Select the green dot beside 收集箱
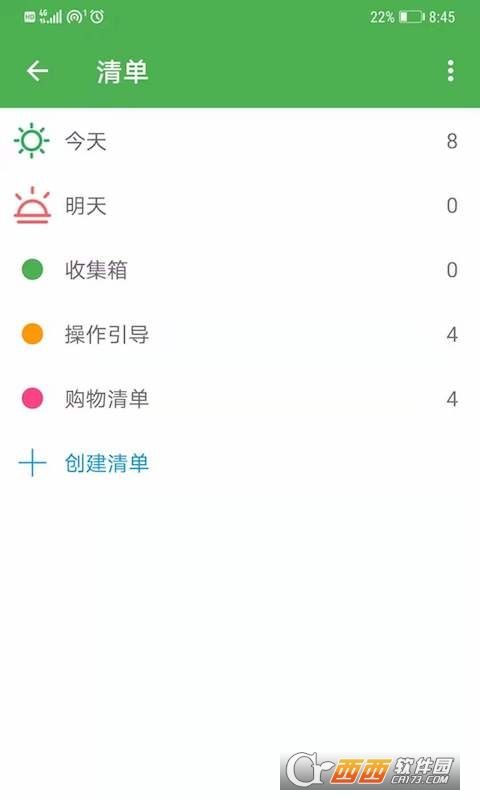The width and height of the screenshot is (480, 800). [32, 269]
